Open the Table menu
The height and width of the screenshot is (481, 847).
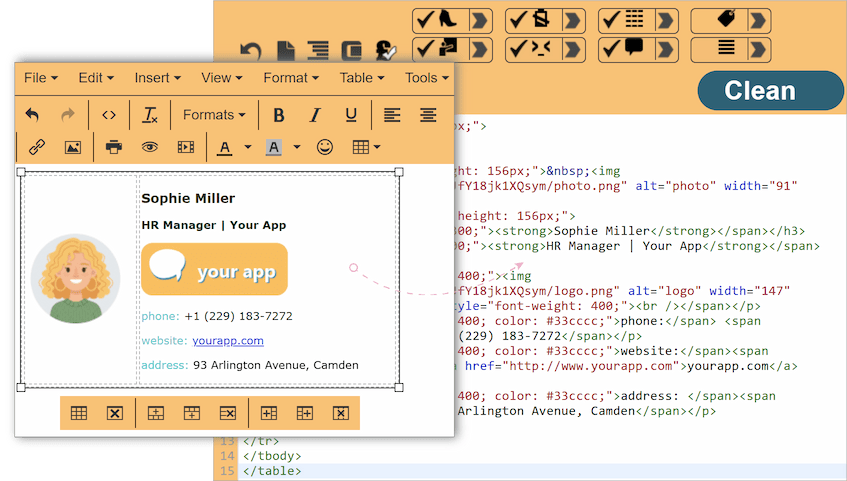(362, 78)
